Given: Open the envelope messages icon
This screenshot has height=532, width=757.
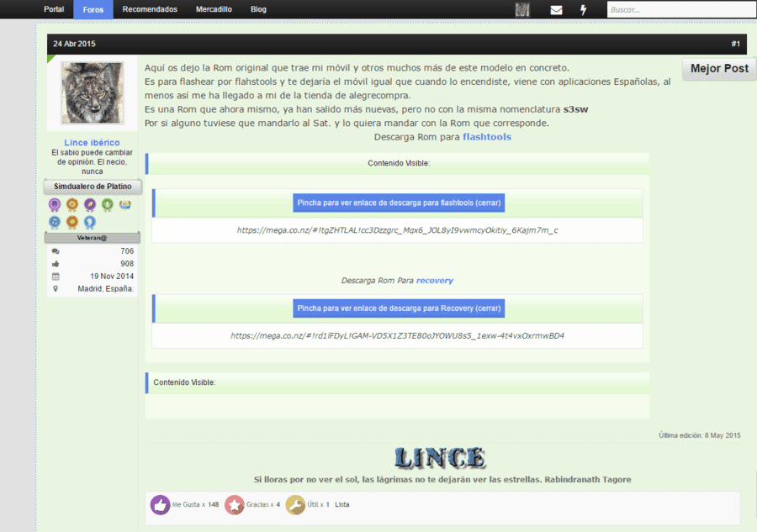Looking at the screenshot, I should point(556,9).
